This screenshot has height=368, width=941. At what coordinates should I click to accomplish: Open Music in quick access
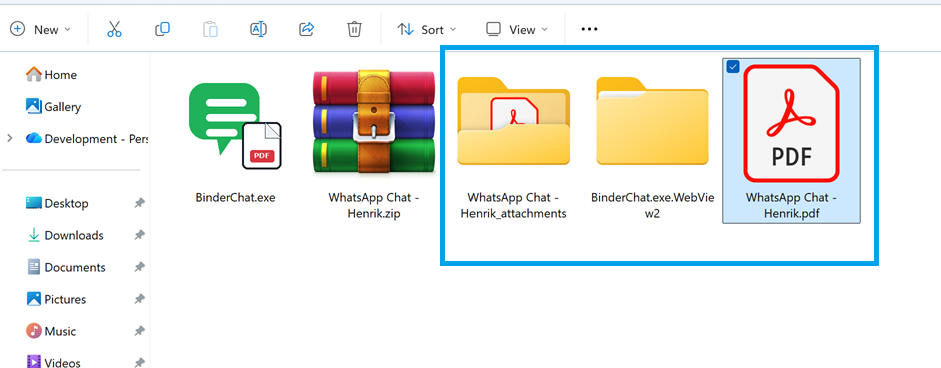51,331
